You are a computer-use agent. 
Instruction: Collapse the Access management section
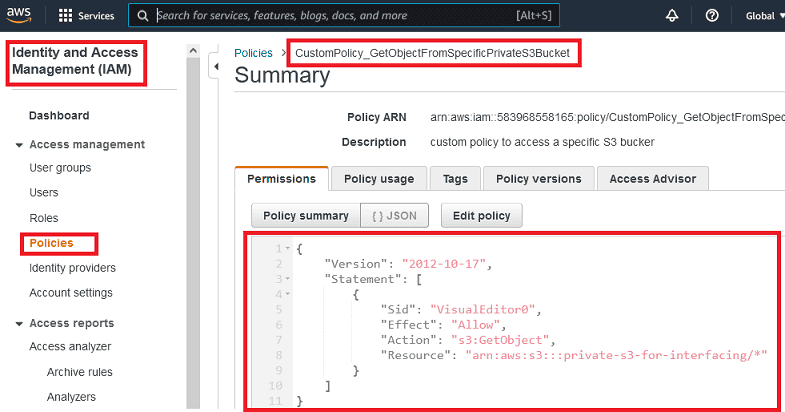point(20,145)
